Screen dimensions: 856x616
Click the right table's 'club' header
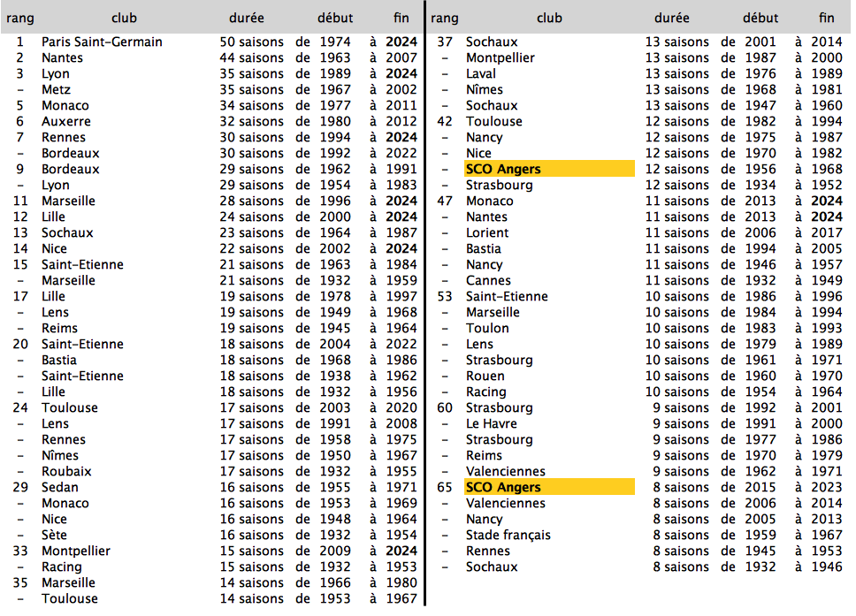549,18
